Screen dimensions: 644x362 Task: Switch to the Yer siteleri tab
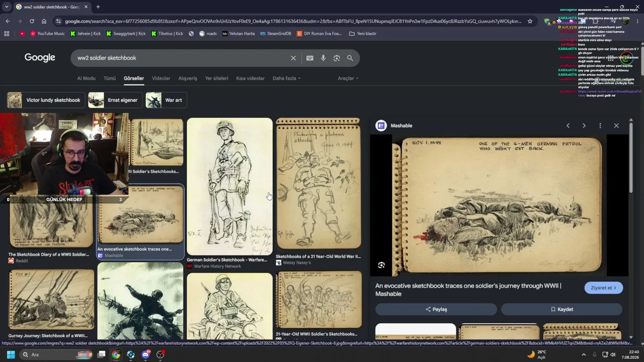216,78
